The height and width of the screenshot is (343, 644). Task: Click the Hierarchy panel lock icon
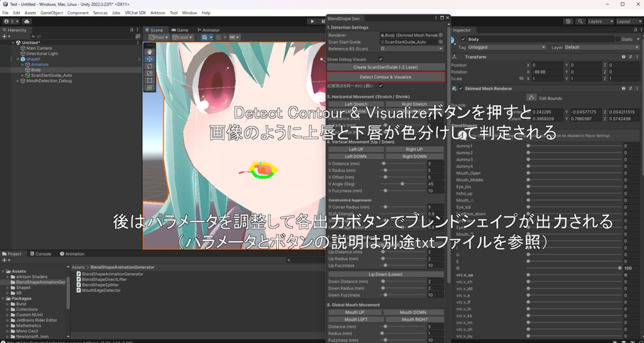coord(131,30)
